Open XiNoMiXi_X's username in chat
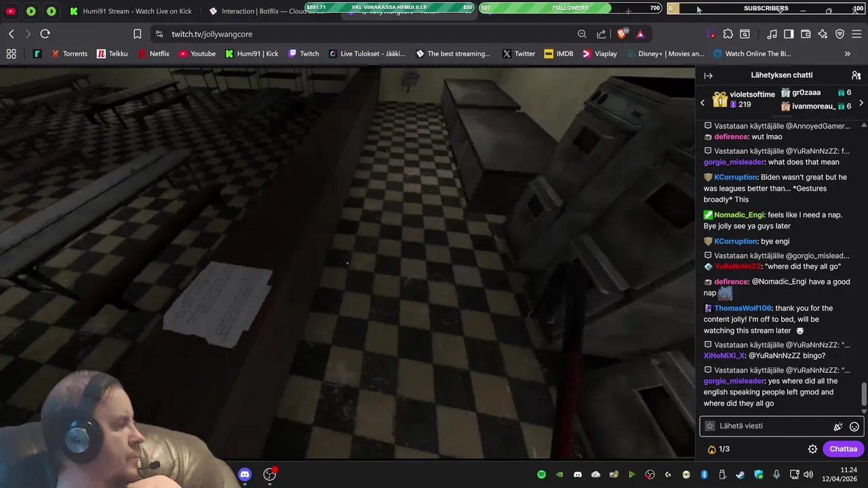The image size is (868, 488). tap(724, 356)
